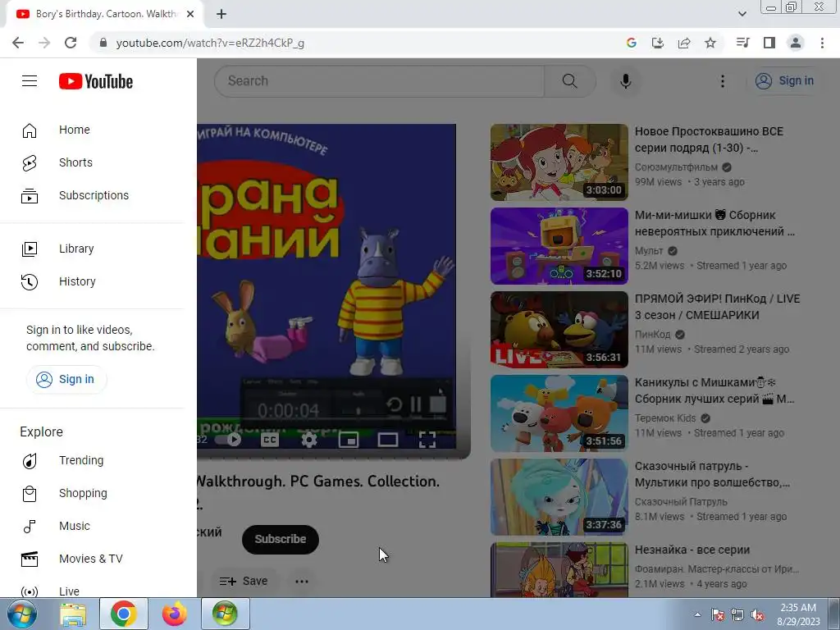Open Chrome three-dot menu
Image resolution: width=840 pixels, height=630 pixels.
click(x=822, y=43)
